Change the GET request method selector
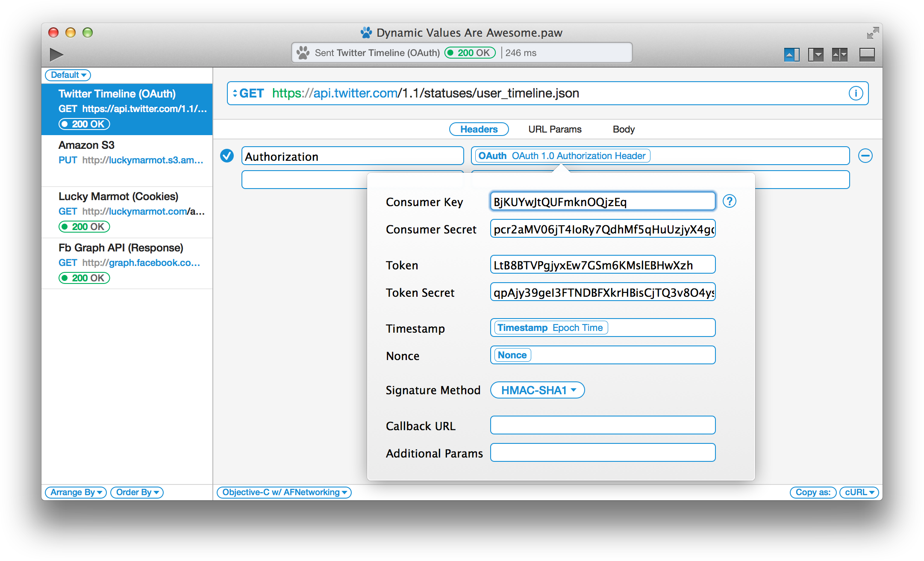Image resolution: width=924 pixels, height=561 pixels. coord(248,93)
